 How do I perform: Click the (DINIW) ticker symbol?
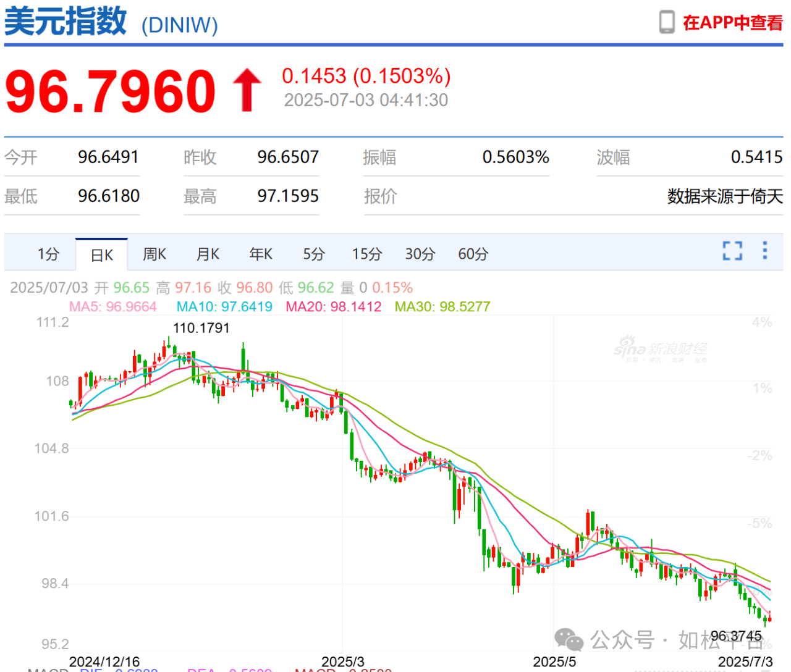tap(179, 25)
